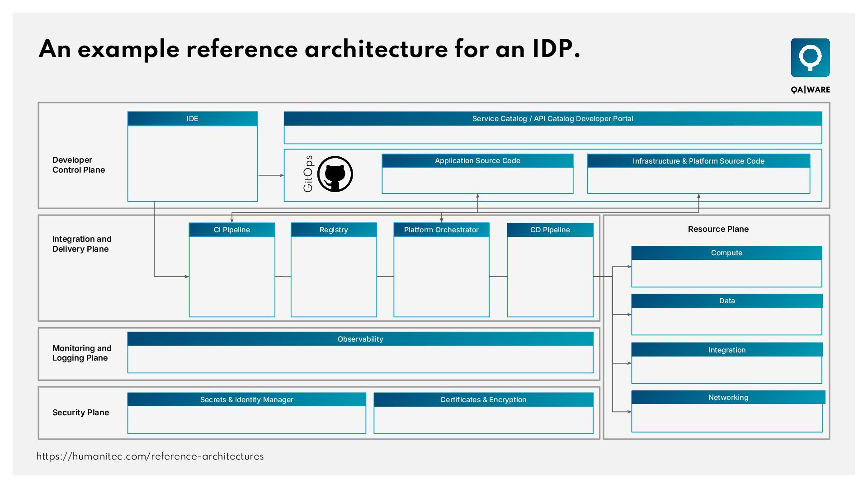This screenshot has width=868, height=488.
Task: Click the Registry block header
Action: pos(334,230)
